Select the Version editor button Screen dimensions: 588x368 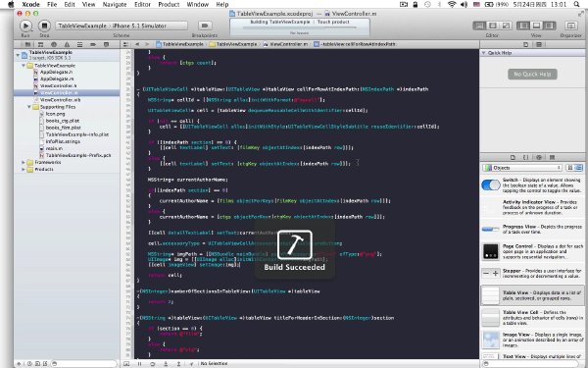506,26
